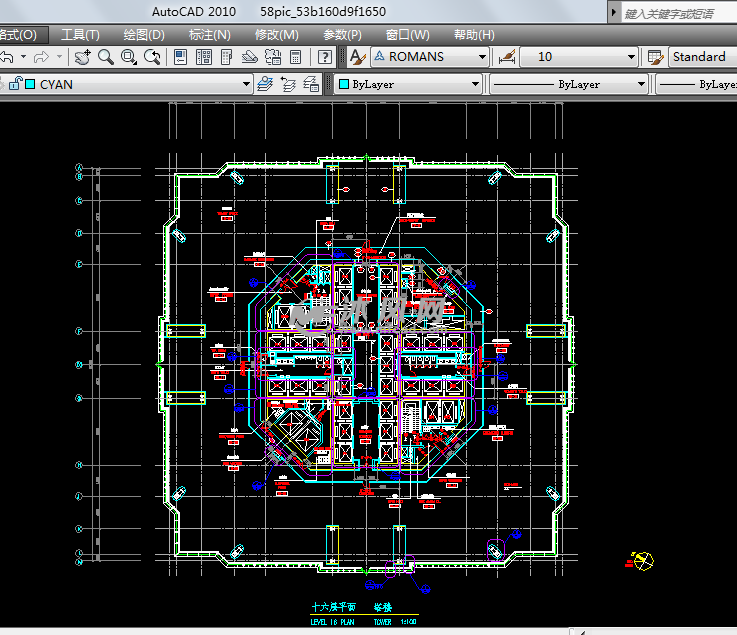This screenshot has height=635, width=737.
Task: Activate the Zoom Window tool
Action: point(129,57)
